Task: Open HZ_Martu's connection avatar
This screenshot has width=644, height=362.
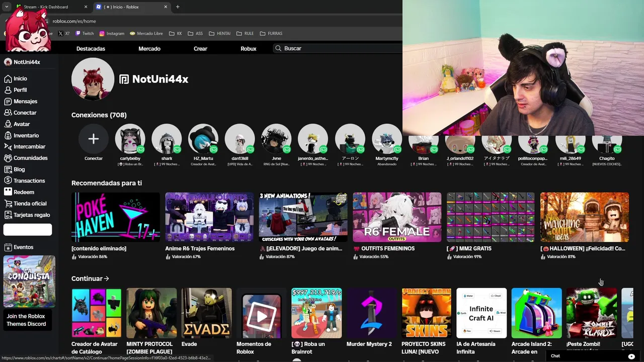Action: pyautogui.click(x=203, y=139)
